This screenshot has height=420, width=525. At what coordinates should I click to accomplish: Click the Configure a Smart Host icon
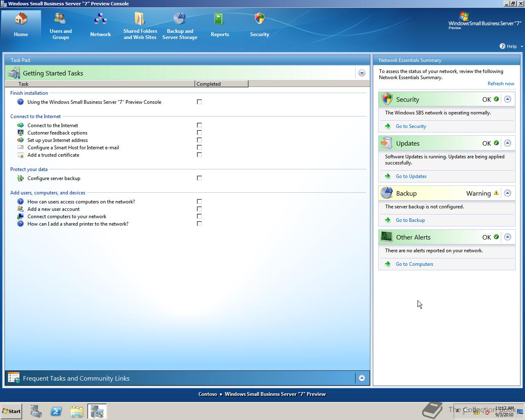pyautogui.click(x=21, y=148)
